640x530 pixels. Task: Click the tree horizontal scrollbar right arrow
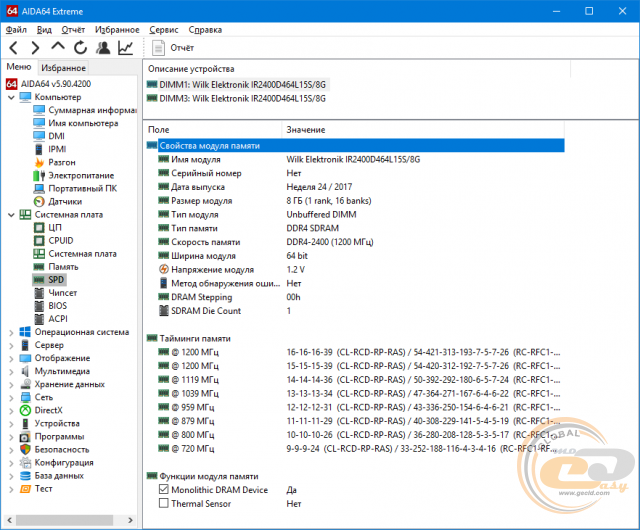pos(131,520)
